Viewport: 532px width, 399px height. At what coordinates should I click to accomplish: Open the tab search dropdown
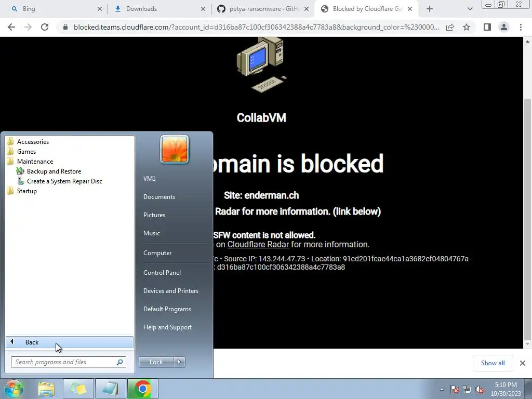tap(470, 9)
